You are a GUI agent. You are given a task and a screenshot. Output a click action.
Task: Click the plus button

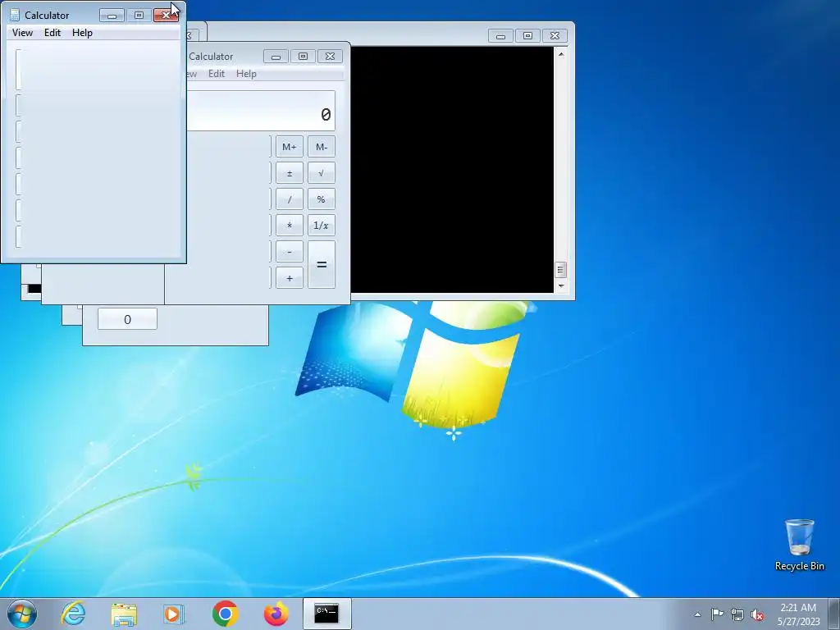[290, 278]
